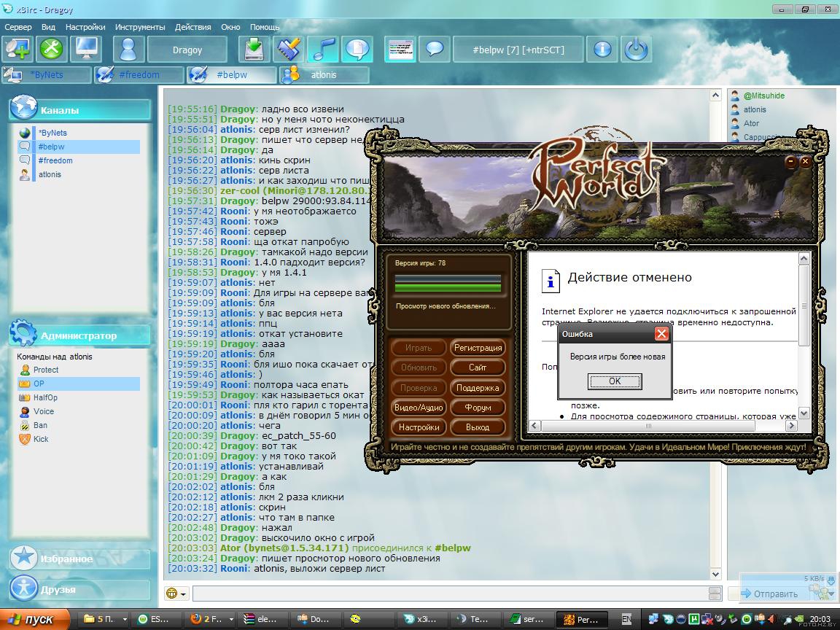The width and height of the screenshot is (840, 630).
Task: Click the new server connection icon
Action: (x=17, y=50)
